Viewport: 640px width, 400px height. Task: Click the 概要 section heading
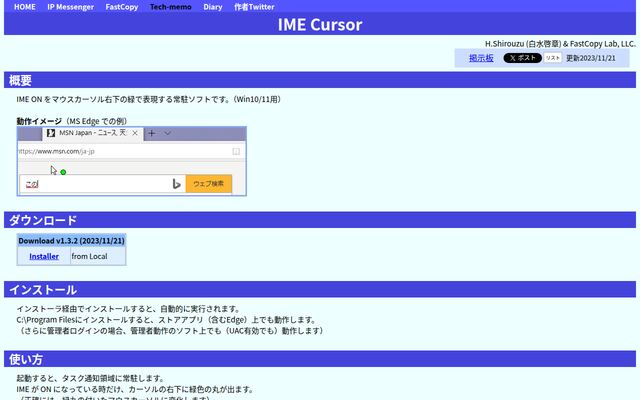pyautogui.click(x=320, y=80)
